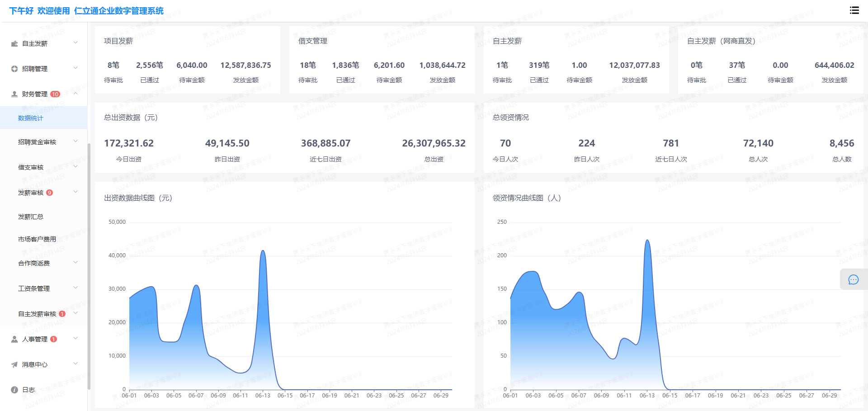Open 市场客户费用 menu item
The height and width of the screenshot is (411, 868).
click(37, 239)
